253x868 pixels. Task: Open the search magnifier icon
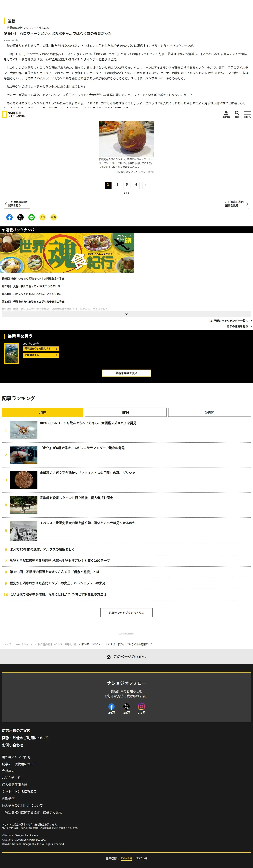[x=237, y=114]
